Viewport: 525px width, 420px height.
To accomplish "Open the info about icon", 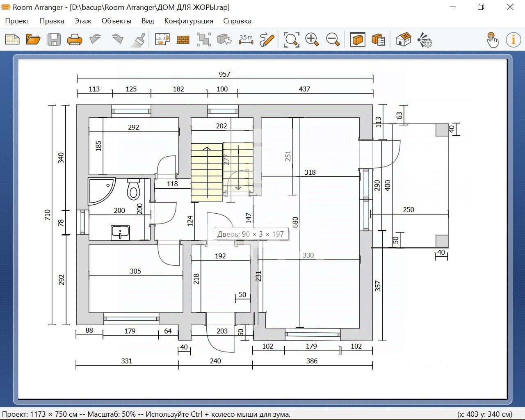I will (513, 40).
